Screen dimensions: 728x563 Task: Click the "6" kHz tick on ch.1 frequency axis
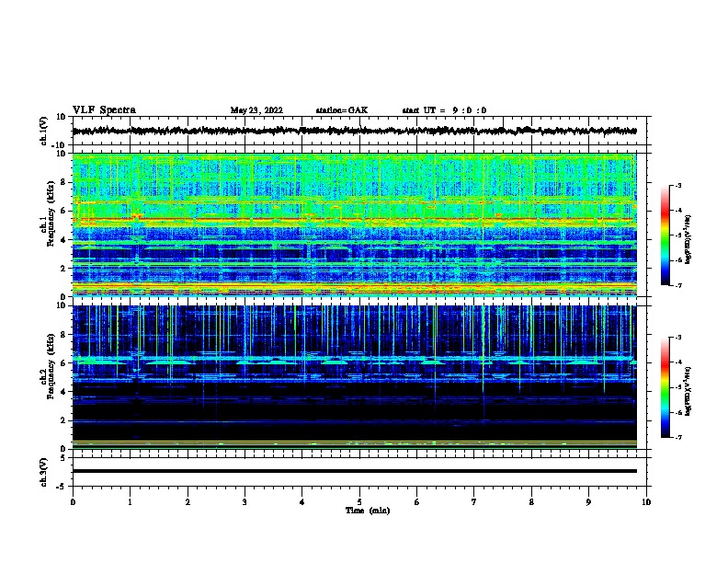click(63, 211)
